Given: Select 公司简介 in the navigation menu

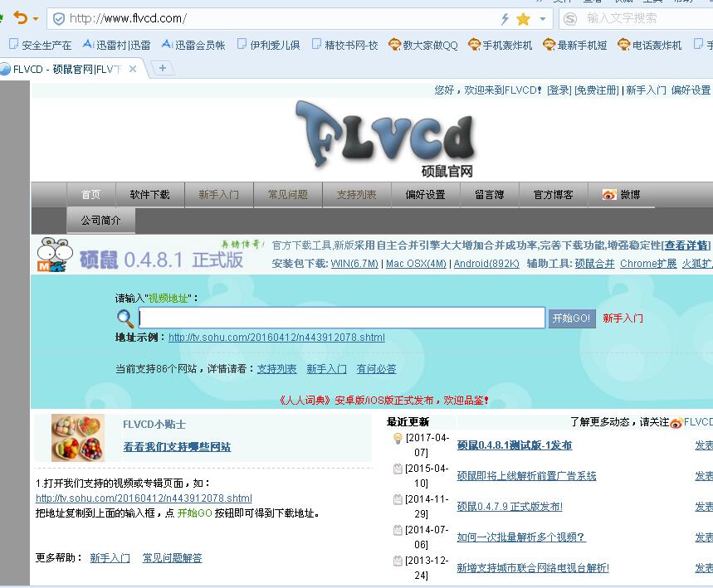Looking at the screenshot, I should pos(101,221).
